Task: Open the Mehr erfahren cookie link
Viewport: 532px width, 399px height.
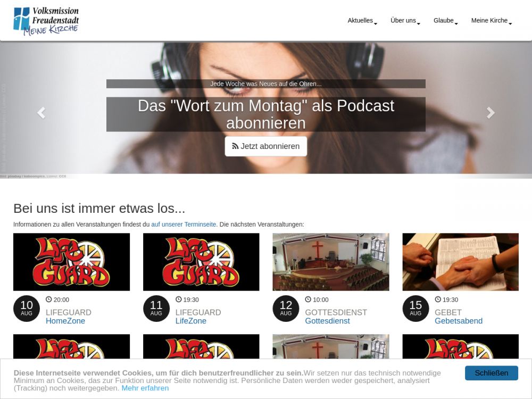Action: pyautogui.click(x=145, y=388)
